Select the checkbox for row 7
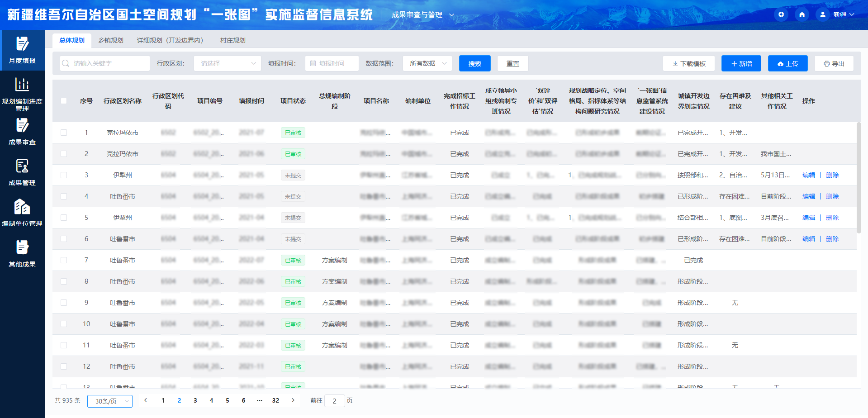This screenshot has height=418, width=868. click(x=64, y=260)
